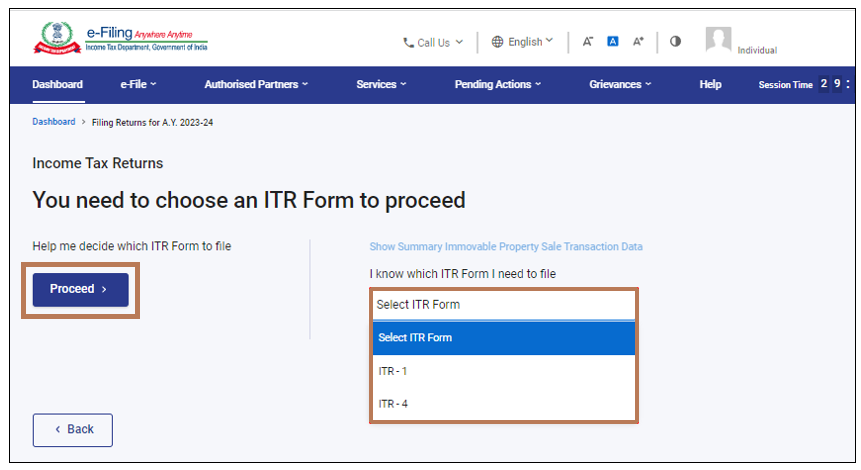Open the Select ITR Form combo box
The image size is (861, 470).
[x=503, y=305]
